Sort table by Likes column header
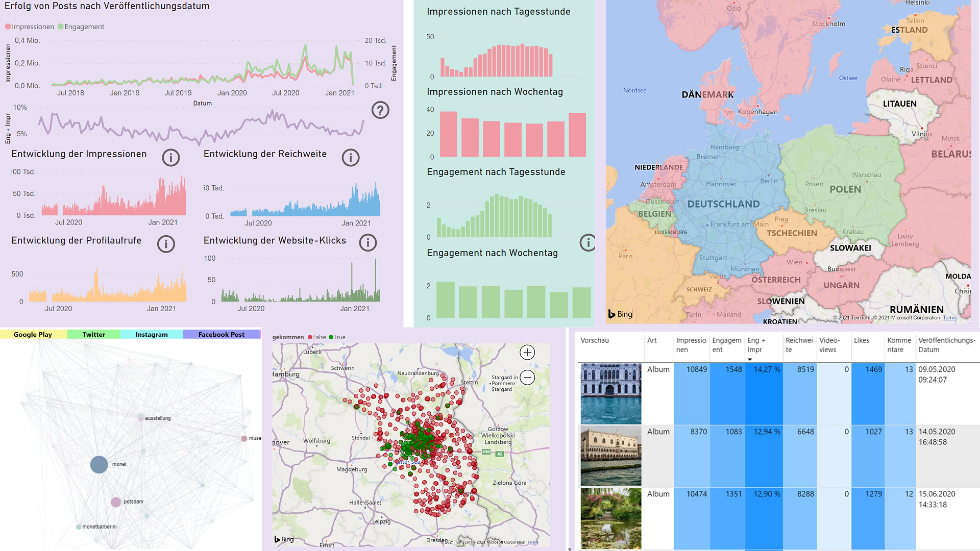Viewport: 980px width, 551px height. tap(861, 340)
